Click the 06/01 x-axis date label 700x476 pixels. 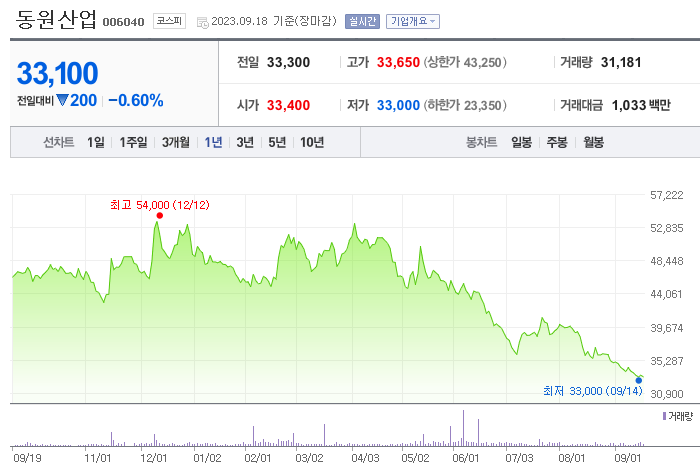click(466, 458)
